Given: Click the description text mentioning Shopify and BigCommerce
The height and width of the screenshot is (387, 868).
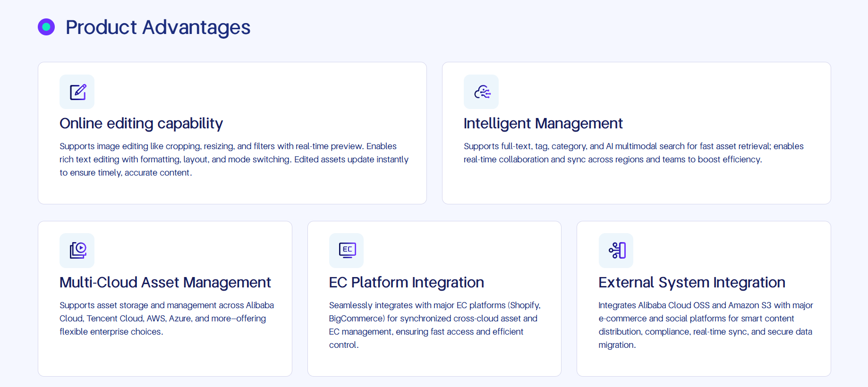Looking at the screenshot, I should 434,325.
